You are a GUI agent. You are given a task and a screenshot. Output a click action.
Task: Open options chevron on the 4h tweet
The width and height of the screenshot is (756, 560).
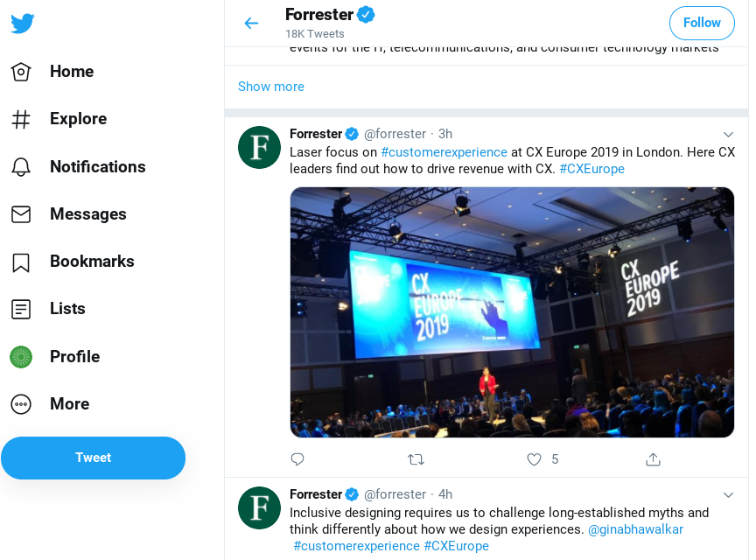click(728, 494)
